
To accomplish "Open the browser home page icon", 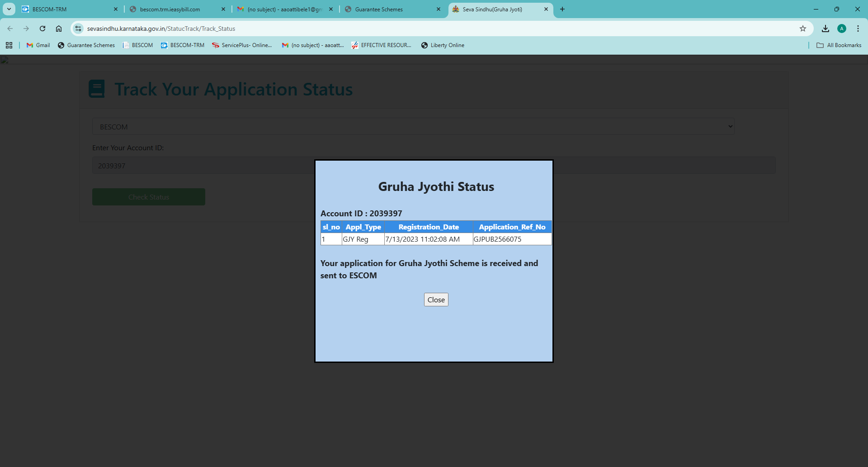I will [59, 29].
